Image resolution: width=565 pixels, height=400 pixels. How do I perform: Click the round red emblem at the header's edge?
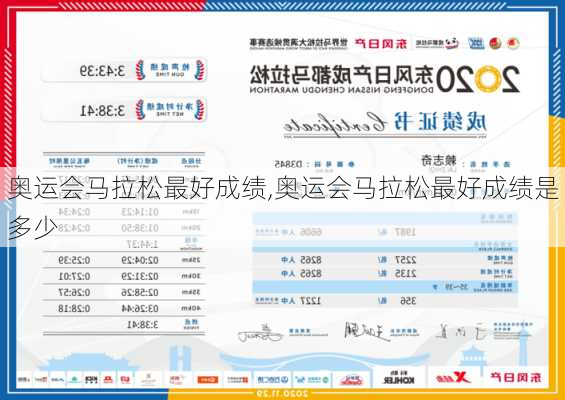tap(513, 43)
